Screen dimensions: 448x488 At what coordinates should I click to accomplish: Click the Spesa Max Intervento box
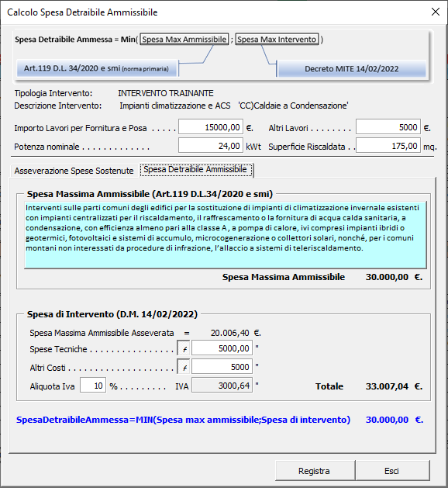pos(277,40)
